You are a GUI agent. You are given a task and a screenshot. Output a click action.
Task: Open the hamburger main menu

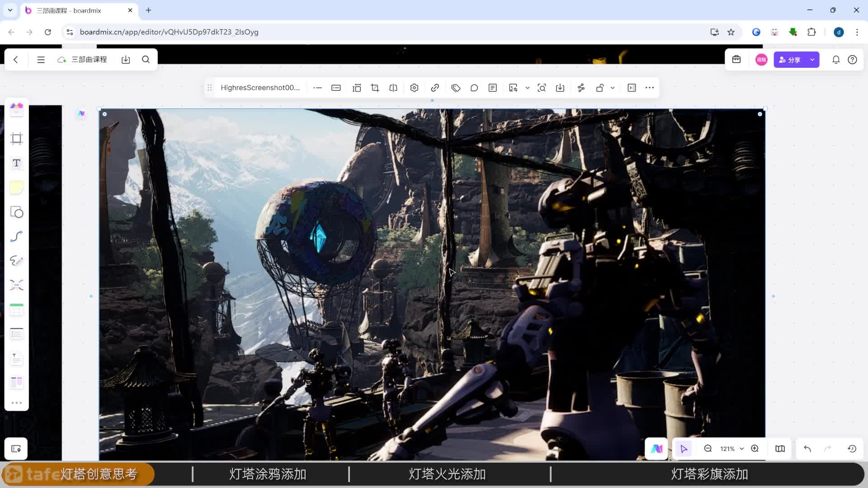(41, 60)
